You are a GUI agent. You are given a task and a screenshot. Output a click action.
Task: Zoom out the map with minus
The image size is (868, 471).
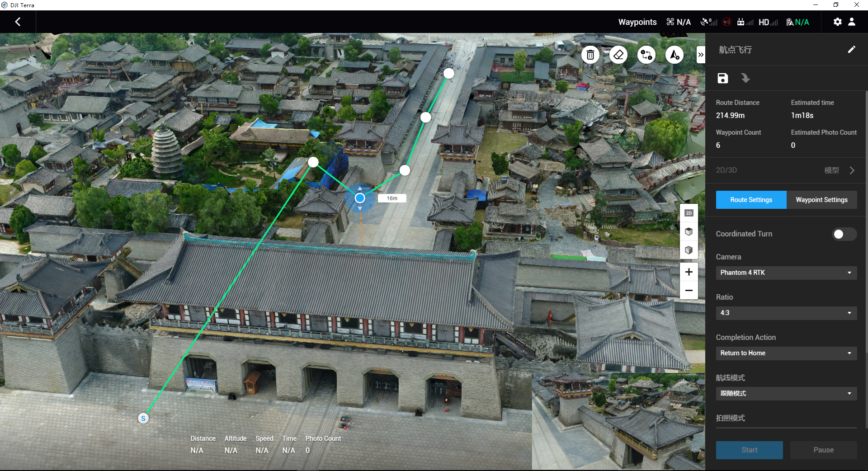pos(689,290)
